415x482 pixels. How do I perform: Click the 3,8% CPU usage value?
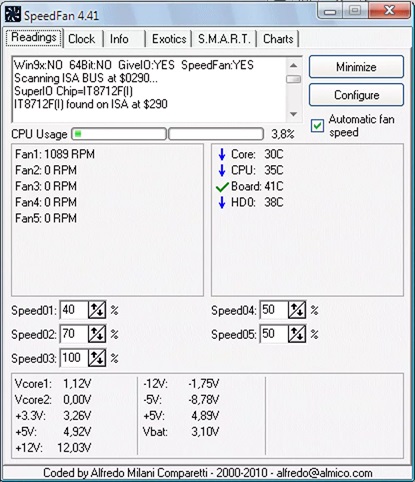tap(283, 134)
